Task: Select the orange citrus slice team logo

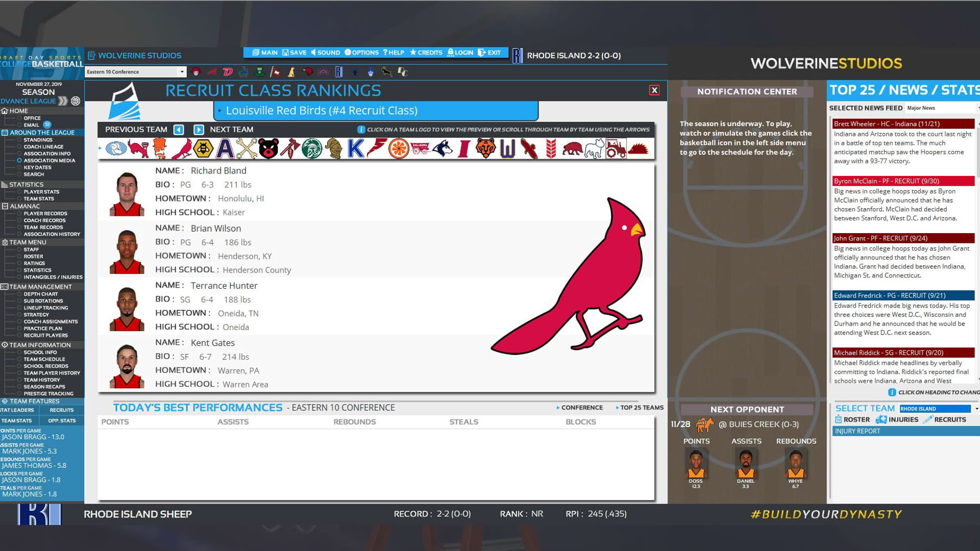Action: [399, 148]
